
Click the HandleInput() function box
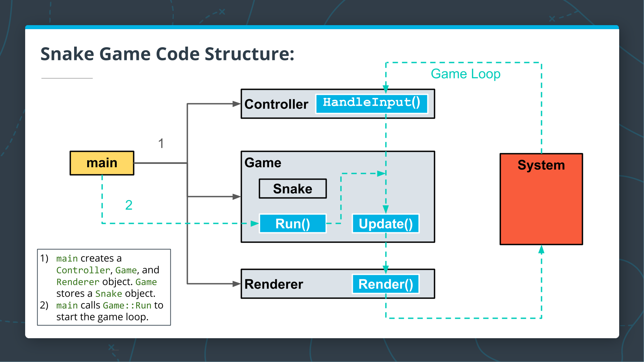[371, 103]
